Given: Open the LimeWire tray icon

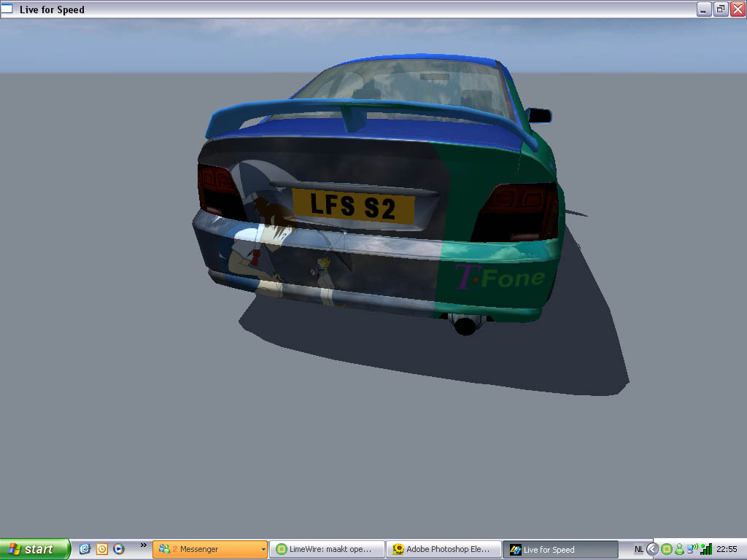Looking at the screenshot, I should [x=667, y=550].
